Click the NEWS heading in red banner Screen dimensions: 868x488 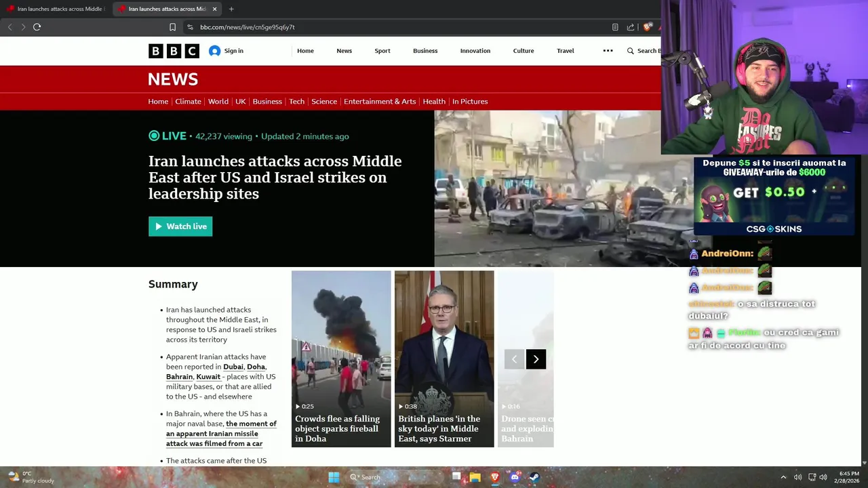(x=173, y=79)
